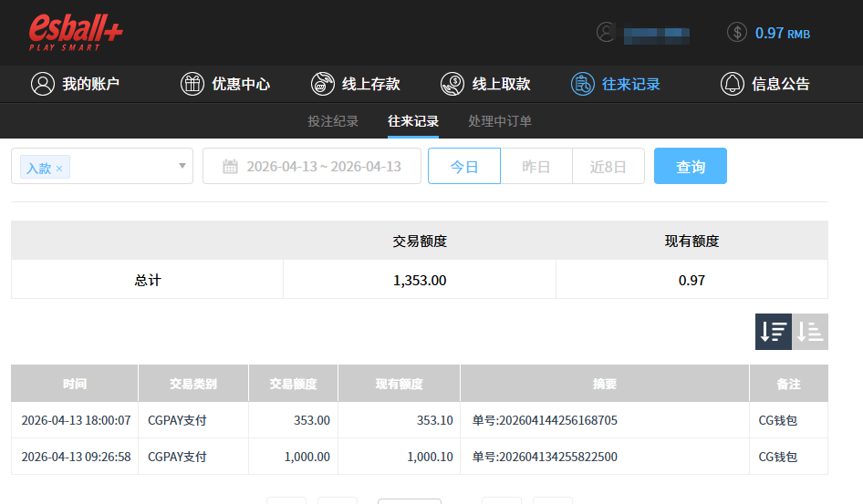Click the esball+ logo

click(x=76, y=32)
